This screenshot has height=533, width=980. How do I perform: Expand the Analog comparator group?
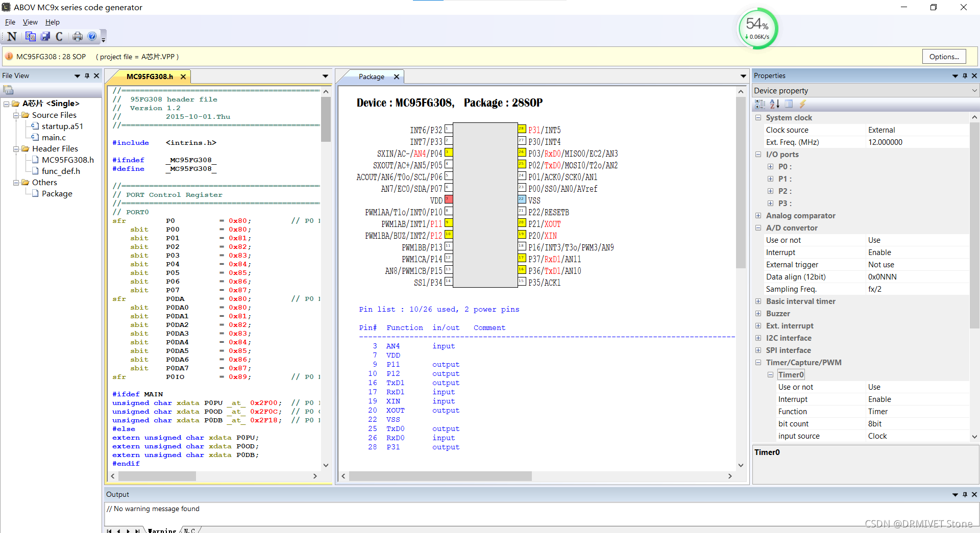point(758,215)
